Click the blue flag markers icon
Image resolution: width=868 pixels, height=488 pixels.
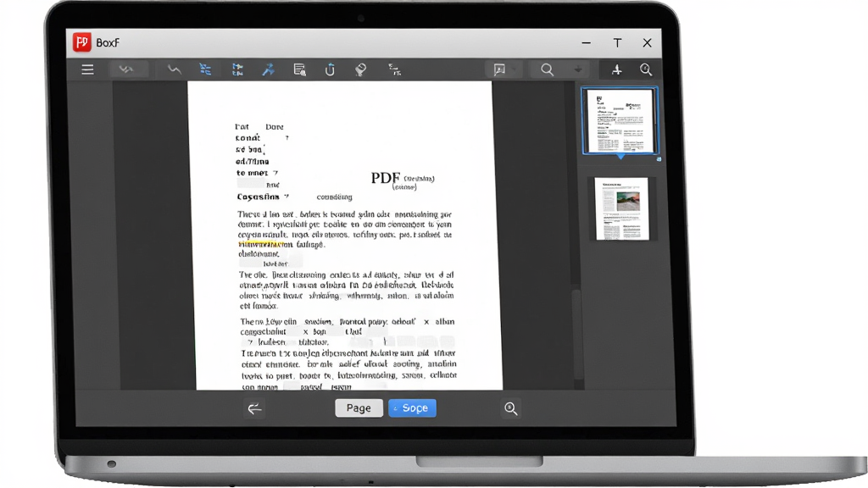click(237, 69)
